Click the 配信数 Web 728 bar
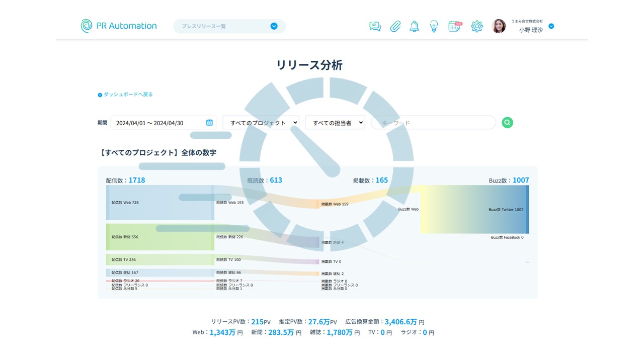The width and height of the screenshot is (644, 362). (160, 203)
